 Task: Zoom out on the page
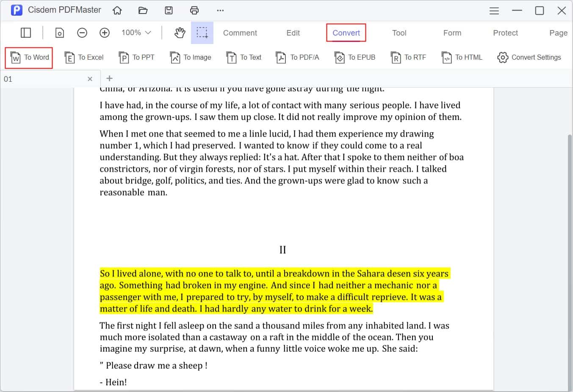(x=82, y=33)
